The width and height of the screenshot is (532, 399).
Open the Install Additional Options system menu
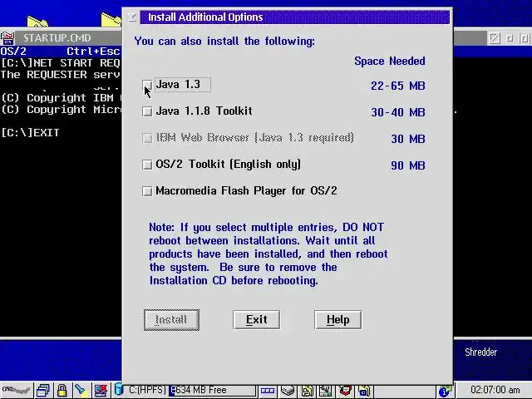click(132, 17)
